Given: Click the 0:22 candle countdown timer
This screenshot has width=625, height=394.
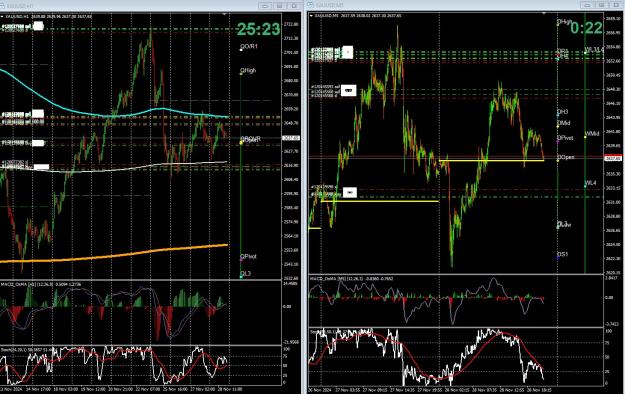Looking at the screenshot, I should coord(586,28).
